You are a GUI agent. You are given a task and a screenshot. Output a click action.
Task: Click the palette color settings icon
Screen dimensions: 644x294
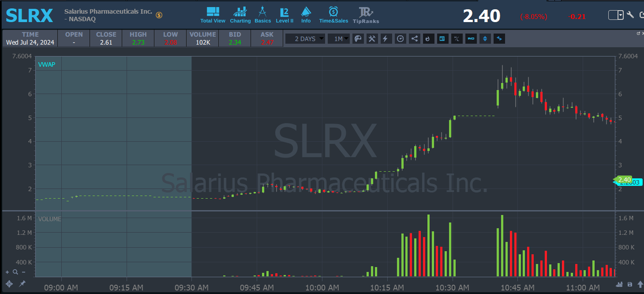point(358,39)
